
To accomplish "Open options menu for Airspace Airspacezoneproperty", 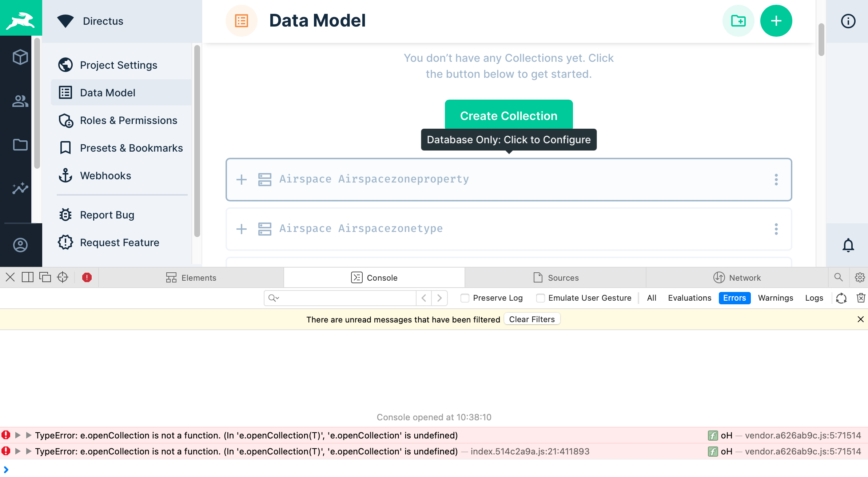I will point(776,180).
